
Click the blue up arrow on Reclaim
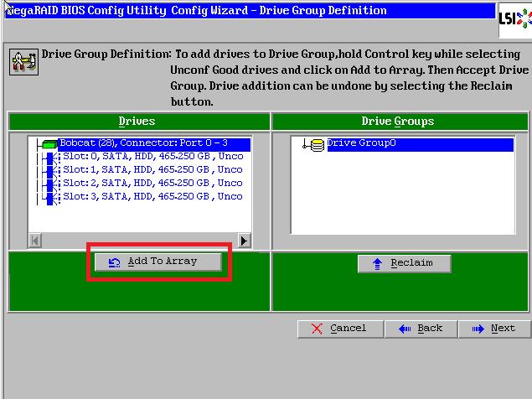click(377, 264)
